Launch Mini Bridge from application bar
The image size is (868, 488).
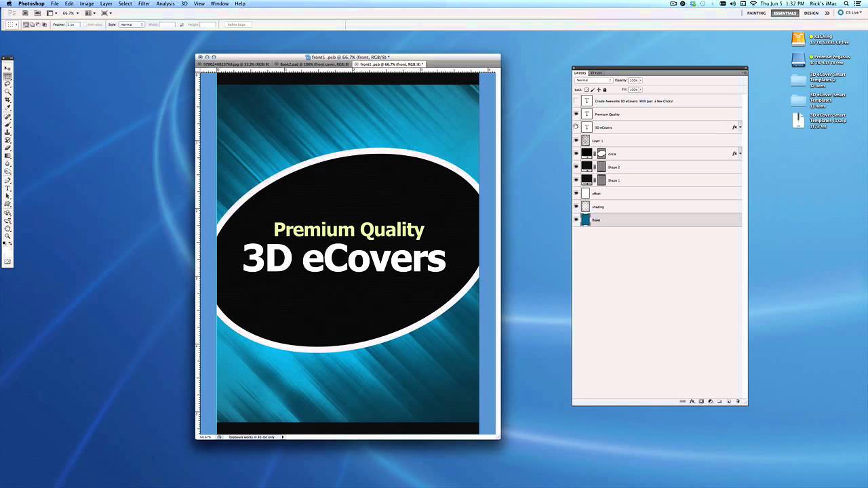pos(37,13)
